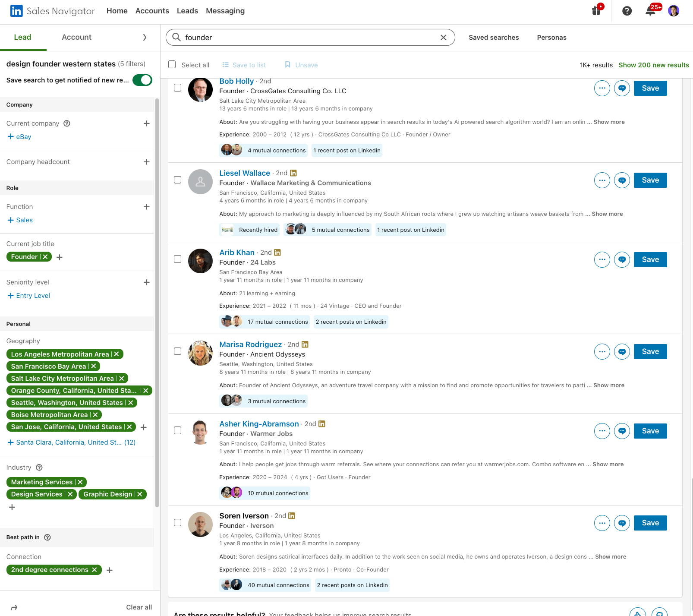Viewport: 693px width, 616px height.
Task: Clear all filters
Action: click(x=139, y=607)
